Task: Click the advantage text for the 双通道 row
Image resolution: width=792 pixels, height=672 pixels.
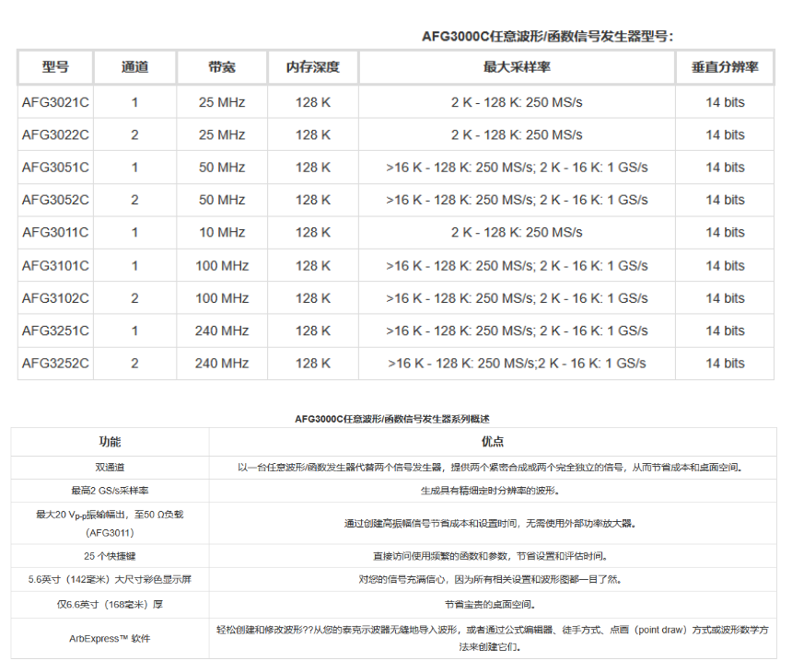Action: (x=490, y=468)
